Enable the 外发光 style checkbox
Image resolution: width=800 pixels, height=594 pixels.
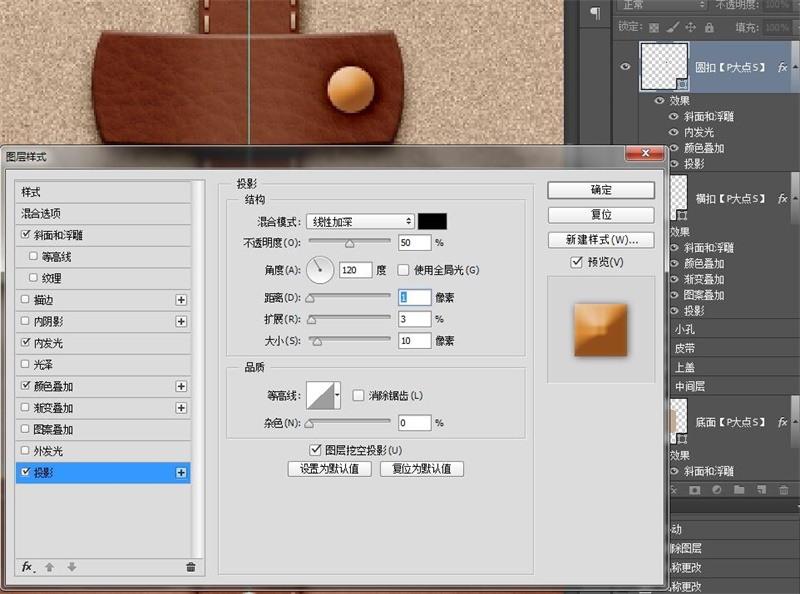point(24,450)
